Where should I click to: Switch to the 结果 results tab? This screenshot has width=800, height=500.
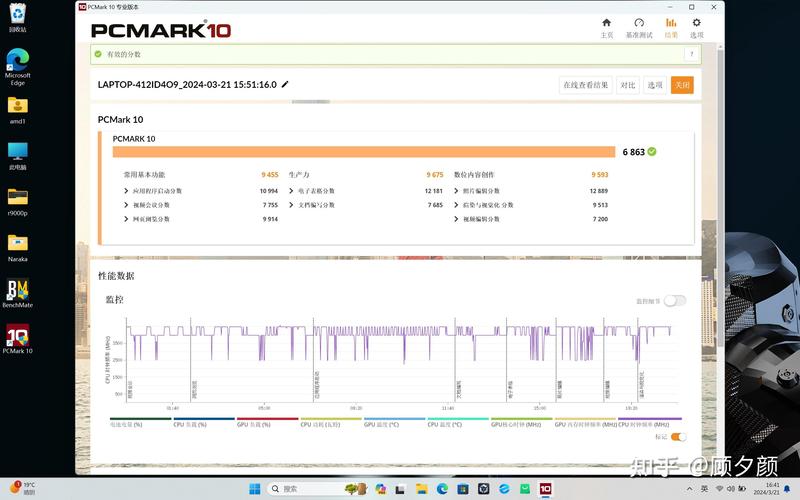(671, 27)
